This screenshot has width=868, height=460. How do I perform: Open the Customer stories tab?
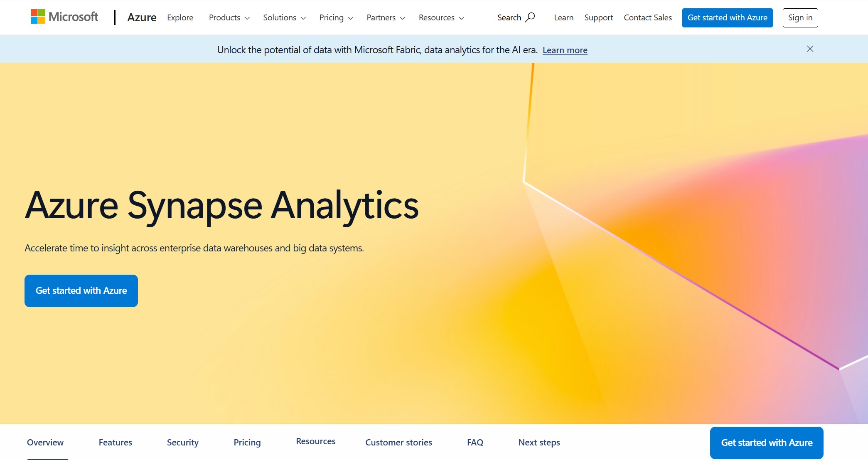(398, 442)
